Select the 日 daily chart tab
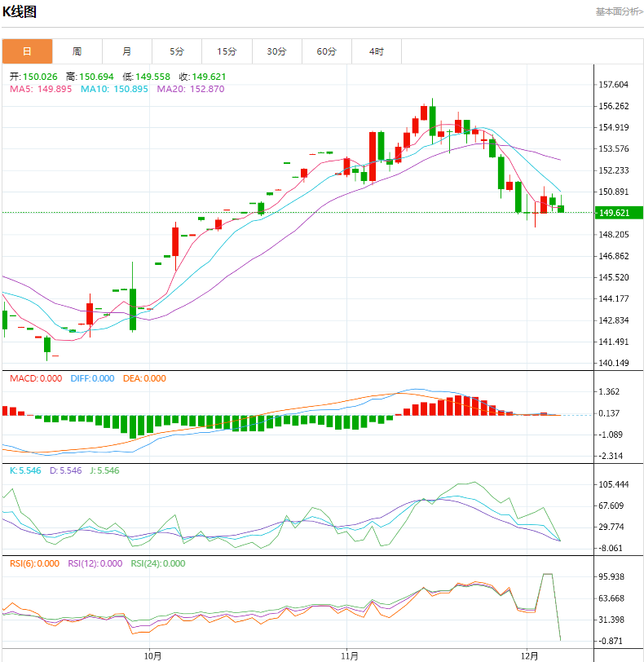This screenshot has width=644, height=662. click(28, 51)
